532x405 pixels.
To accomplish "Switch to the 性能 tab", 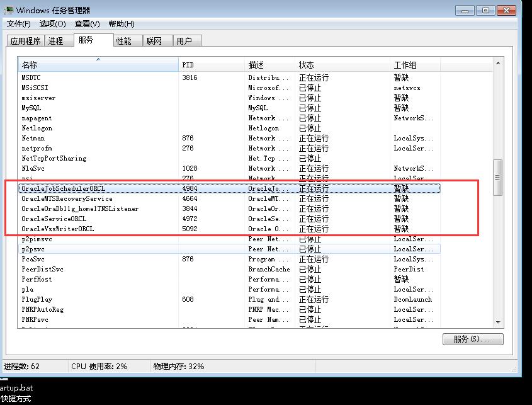I will 128,41.
